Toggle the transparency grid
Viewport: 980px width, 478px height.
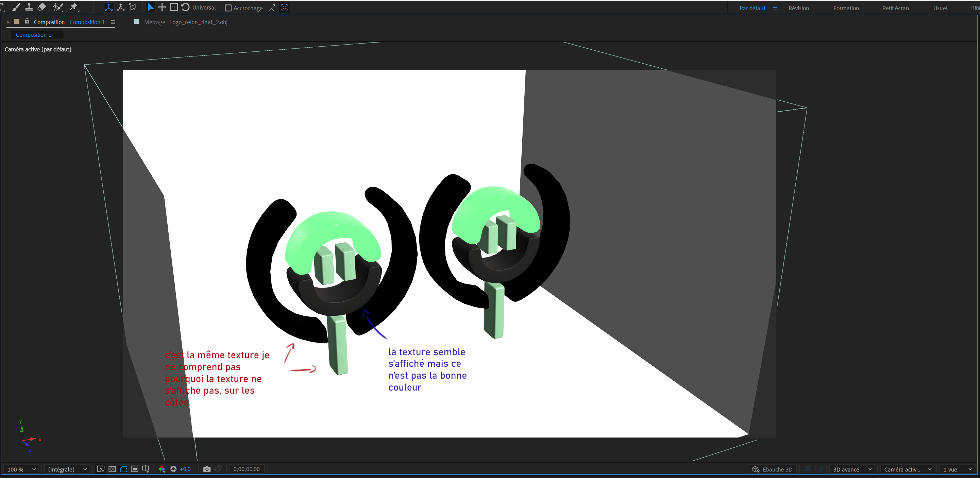(x=112, y=469)
